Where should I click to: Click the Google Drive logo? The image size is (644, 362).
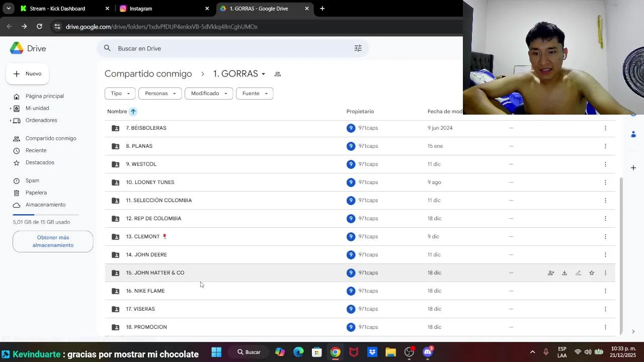pyautogui.click(x=17, y=48)
